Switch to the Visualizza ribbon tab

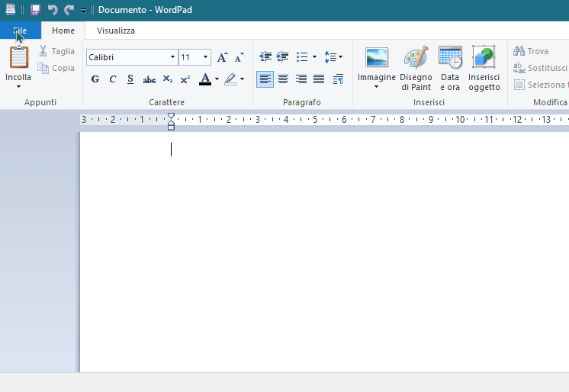pyautogui.click(x=116, y=31)
